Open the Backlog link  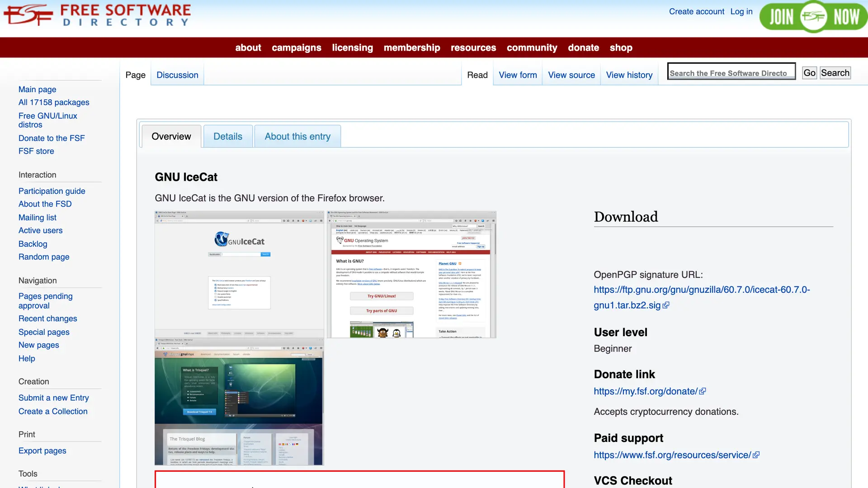tap(33, 244)
